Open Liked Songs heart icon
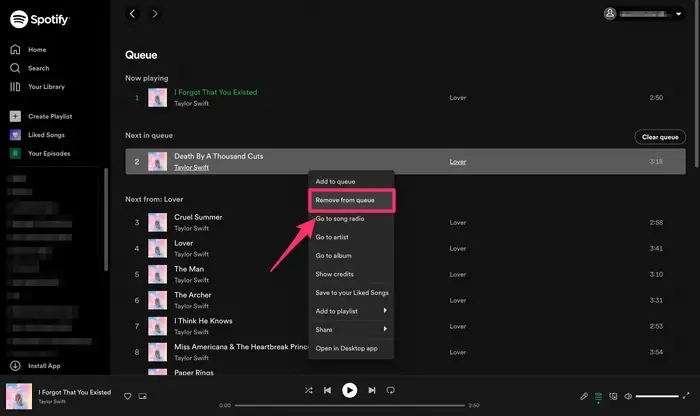The width and height of the screenshot is (700, 416). 15,135
